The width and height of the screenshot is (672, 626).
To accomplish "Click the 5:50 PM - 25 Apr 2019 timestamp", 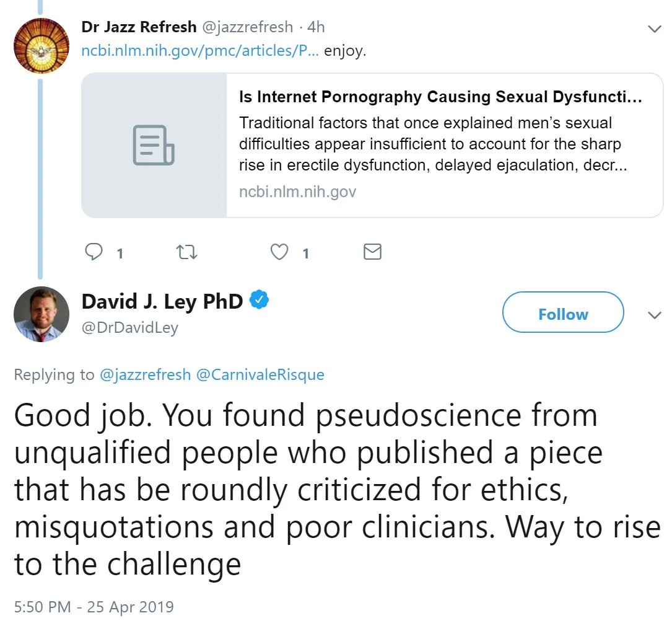I will pos(94,606).
